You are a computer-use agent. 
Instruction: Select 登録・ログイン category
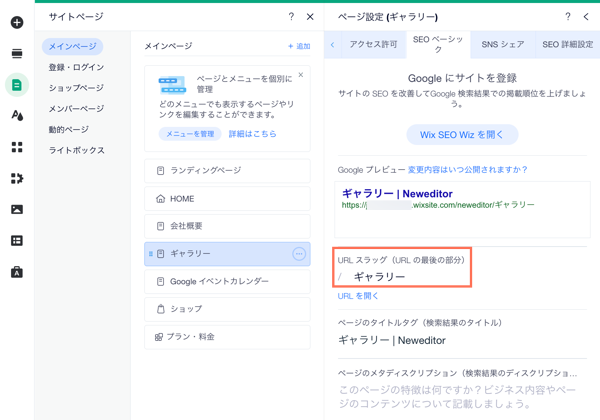76,67
